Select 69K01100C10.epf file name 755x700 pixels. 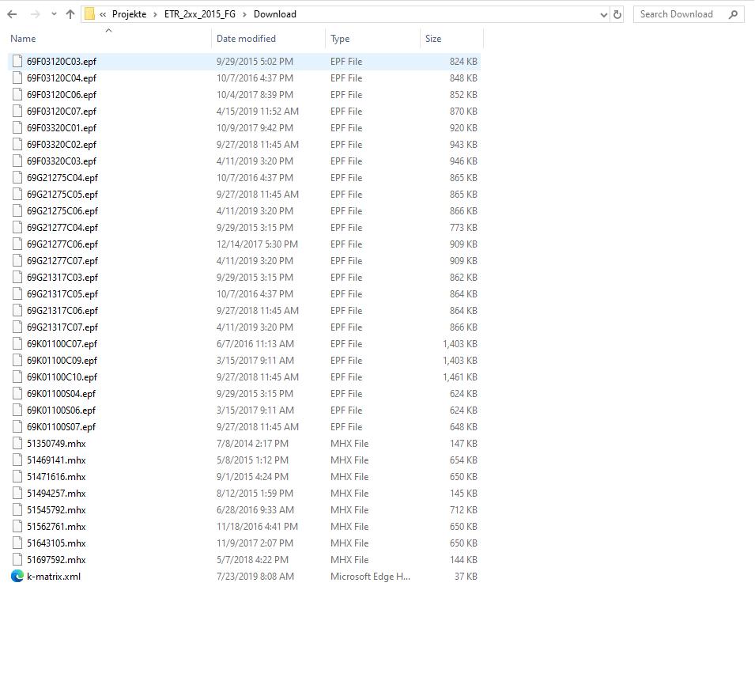click(62, 377)
